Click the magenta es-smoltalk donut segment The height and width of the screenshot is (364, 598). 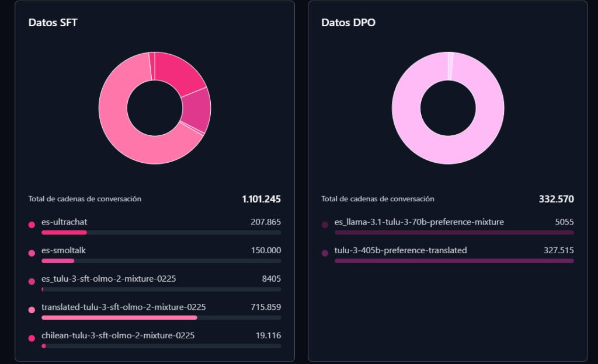click(196, 110)
